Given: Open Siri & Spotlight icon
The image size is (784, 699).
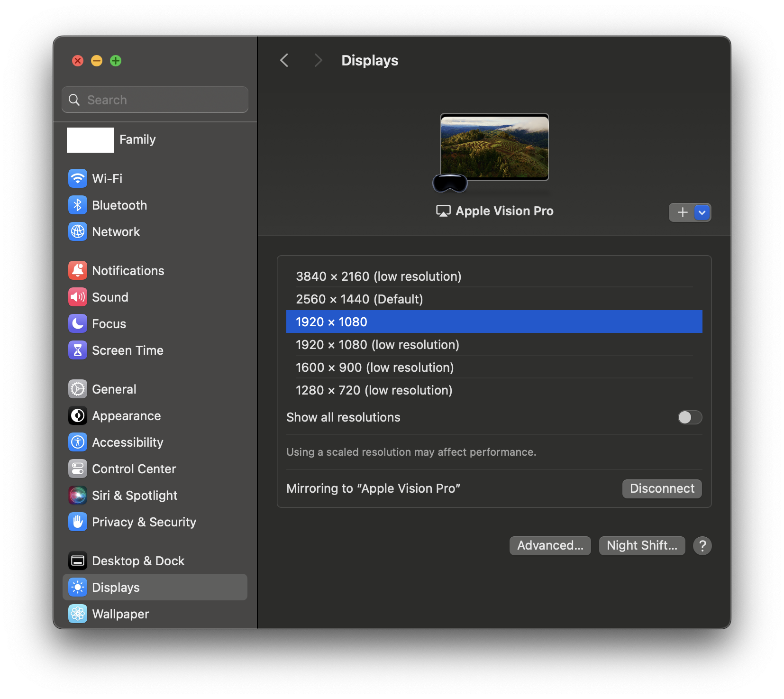Looking at the screenshot, I should (x=78, y=495).
